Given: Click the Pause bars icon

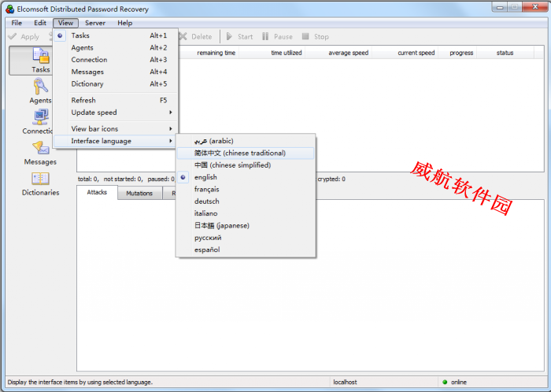Looking at the screenshot, I should click(x=265, y=36).
